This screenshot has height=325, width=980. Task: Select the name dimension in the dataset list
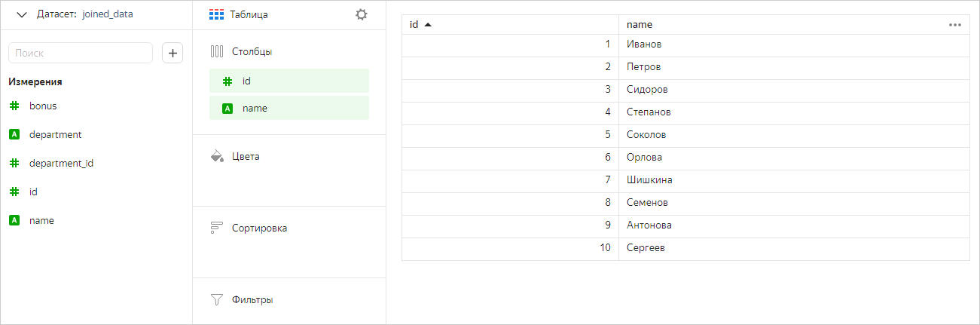coord(41,220)
